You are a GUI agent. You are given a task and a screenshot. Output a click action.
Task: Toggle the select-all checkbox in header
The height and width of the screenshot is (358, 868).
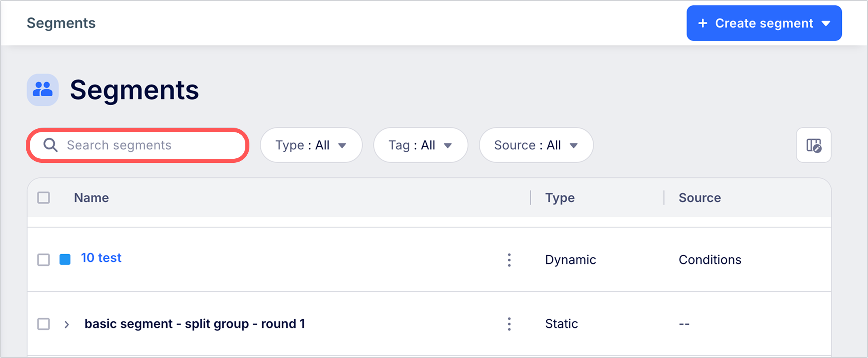tap(43, 198)
